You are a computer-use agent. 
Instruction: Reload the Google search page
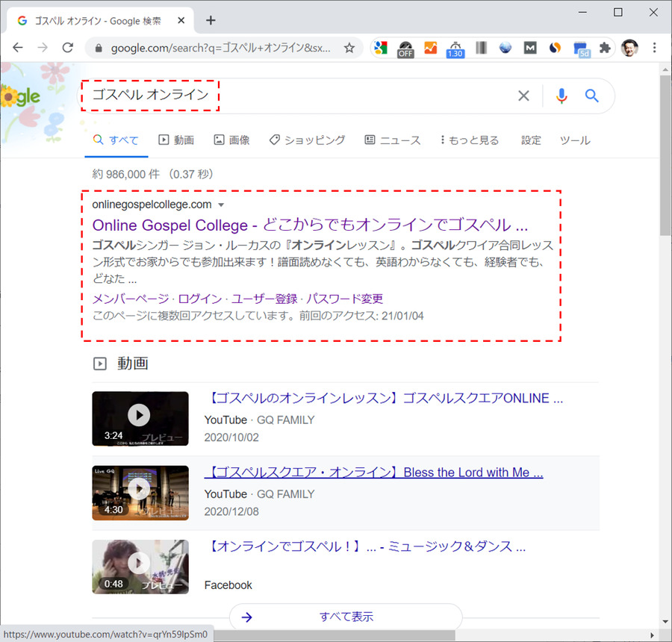coord(68,47)
